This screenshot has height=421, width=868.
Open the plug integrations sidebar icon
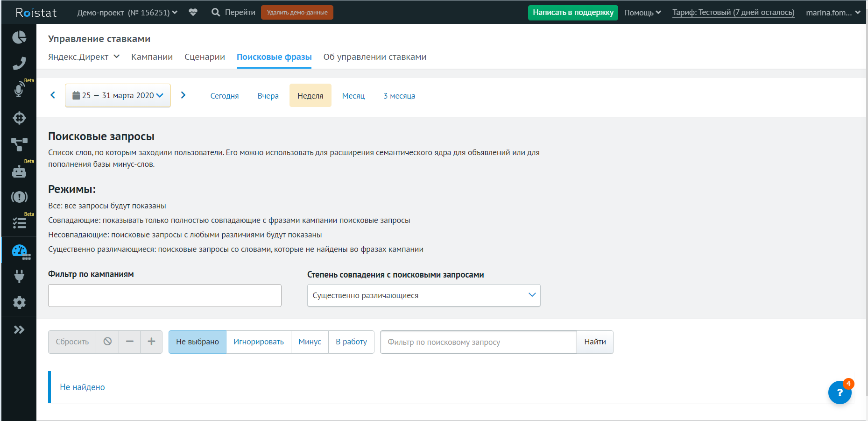[19, 276]
